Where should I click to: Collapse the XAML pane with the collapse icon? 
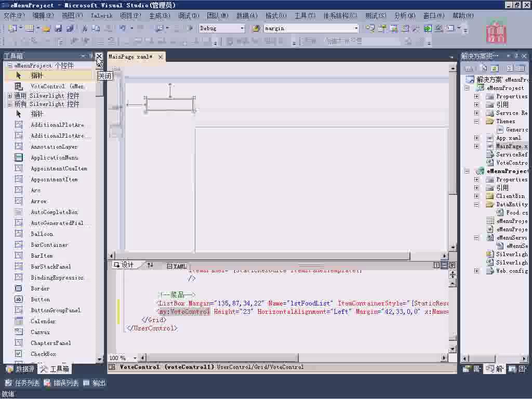(x=452, y=265)
